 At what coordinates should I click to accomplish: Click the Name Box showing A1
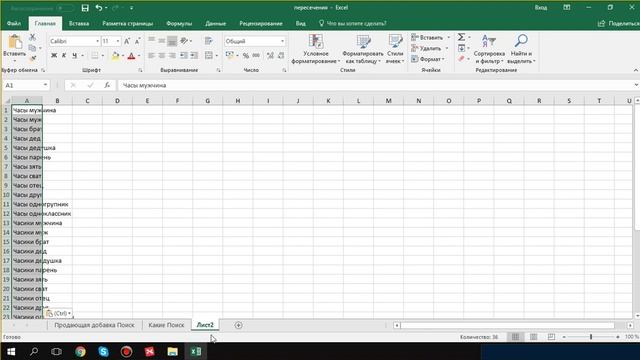point(22,85)
